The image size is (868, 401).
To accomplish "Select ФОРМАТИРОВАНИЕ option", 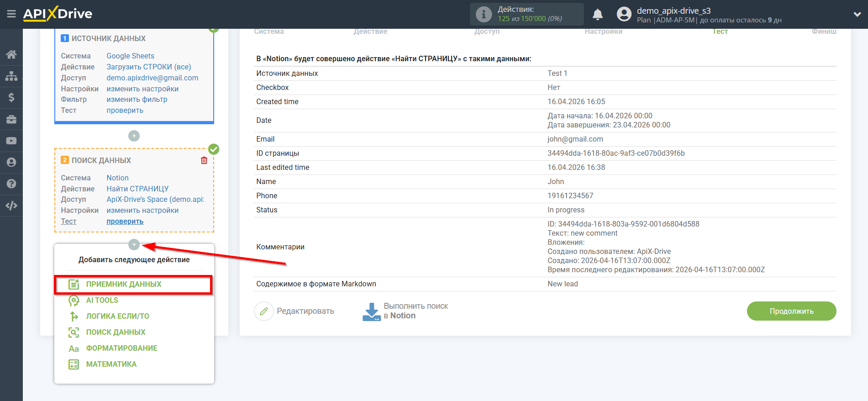I will [x=122, y=348].
